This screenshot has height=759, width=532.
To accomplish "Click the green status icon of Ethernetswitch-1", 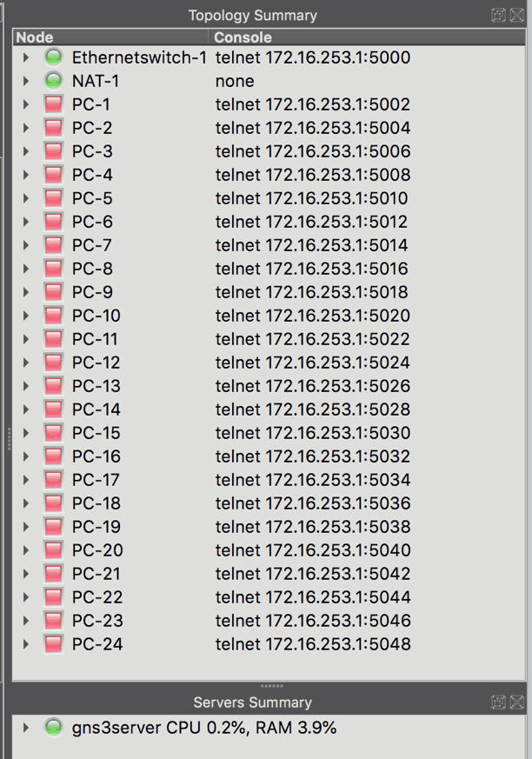I will click(x=53, y=57).
